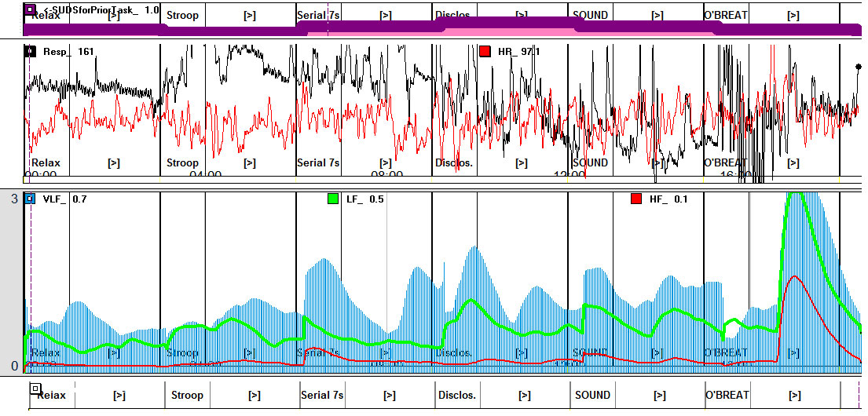This screenshot has height=416, width=868.
Task: Select the SOUND segment in the bottom event bar
Action: pyautogui.click(x=592, y=395)
